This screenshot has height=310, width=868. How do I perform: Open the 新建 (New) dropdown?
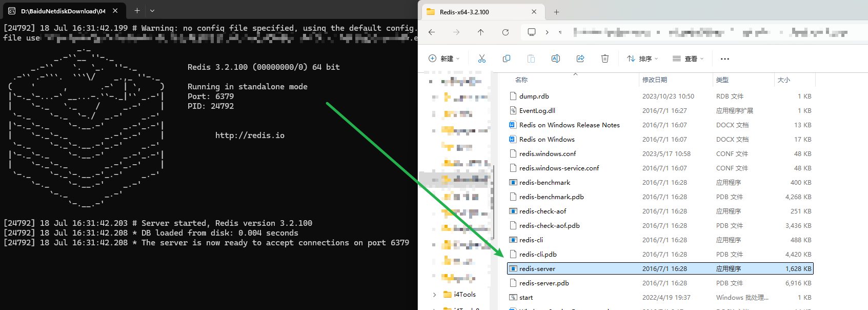point(444,59)
